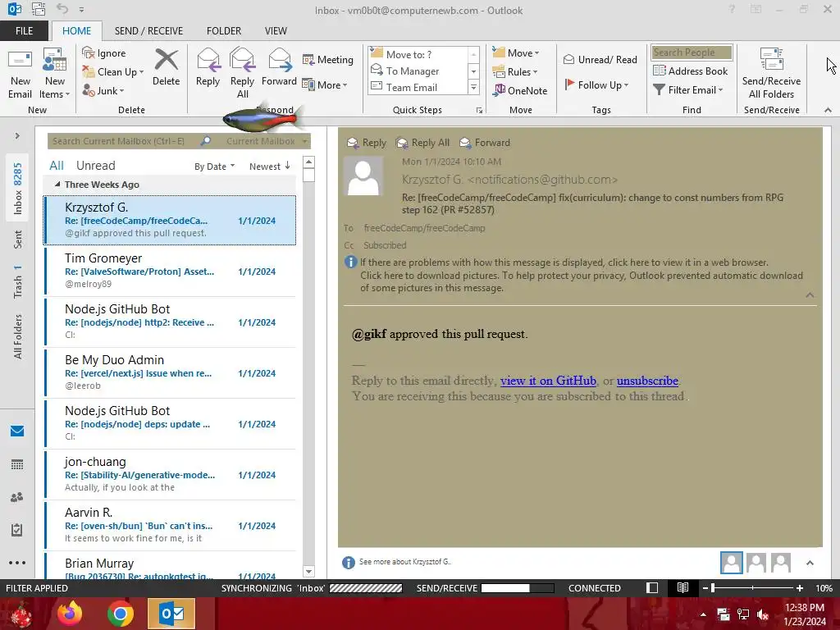Switch to the HOME tab
840x630 pixels.
(x=76, y=31)
